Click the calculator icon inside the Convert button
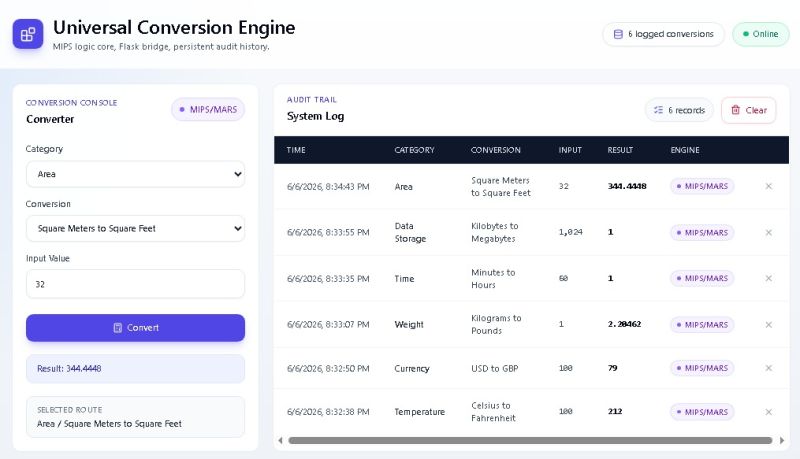 (x=117, y=328)
